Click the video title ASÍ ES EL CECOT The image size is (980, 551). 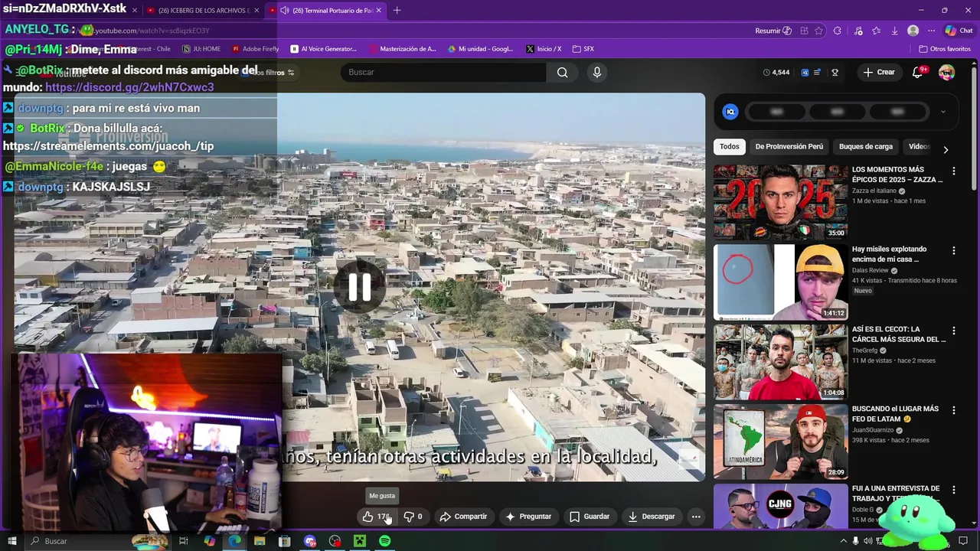click(898, 334)
